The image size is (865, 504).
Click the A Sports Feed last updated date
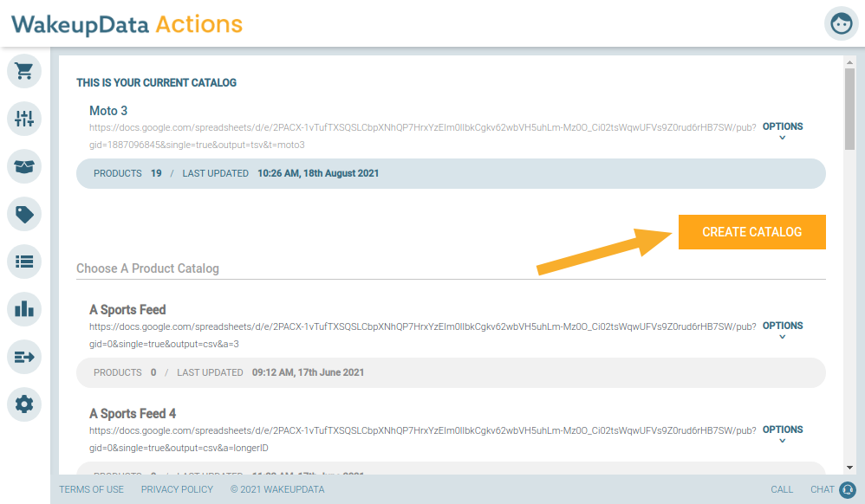(x=308, y=372)
